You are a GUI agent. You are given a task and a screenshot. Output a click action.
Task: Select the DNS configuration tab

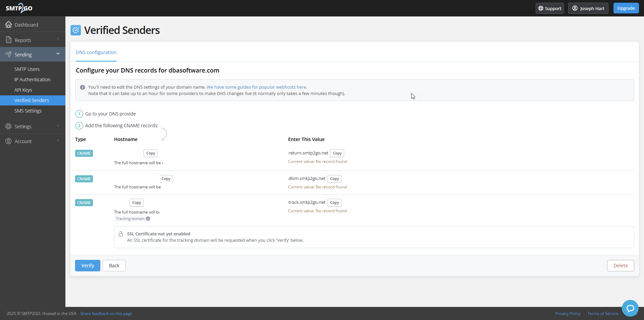[96, 52]
